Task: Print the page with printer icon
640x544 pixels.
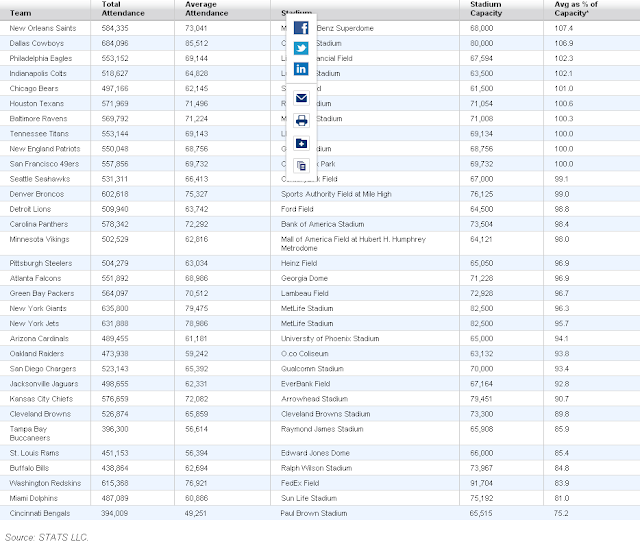Action: (301, 121)
